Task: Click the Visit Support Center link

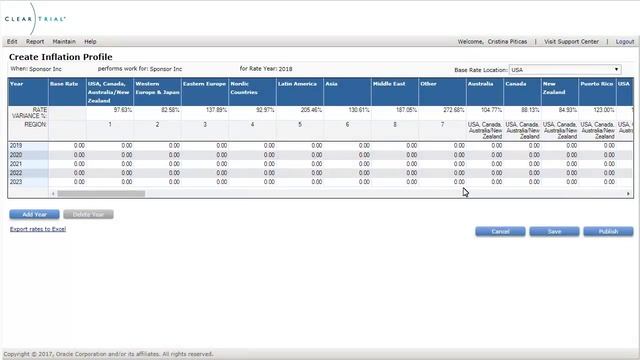Action: click(571, 42)
